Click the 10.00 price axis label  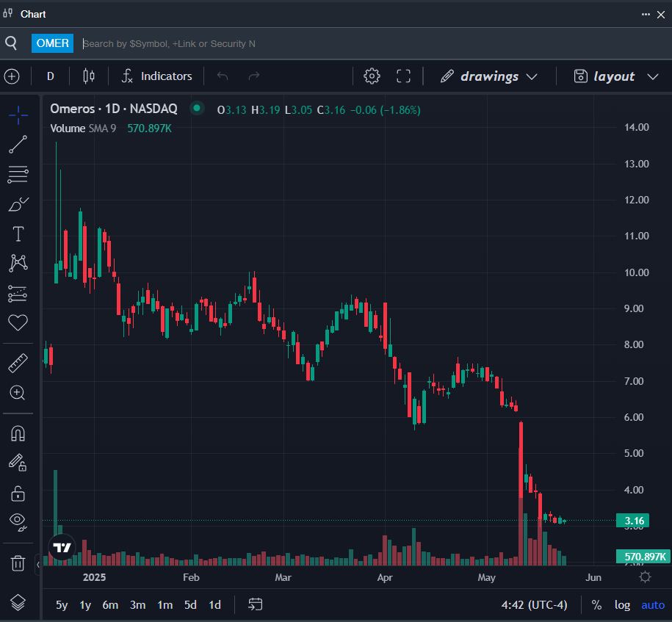click(637, 272)
